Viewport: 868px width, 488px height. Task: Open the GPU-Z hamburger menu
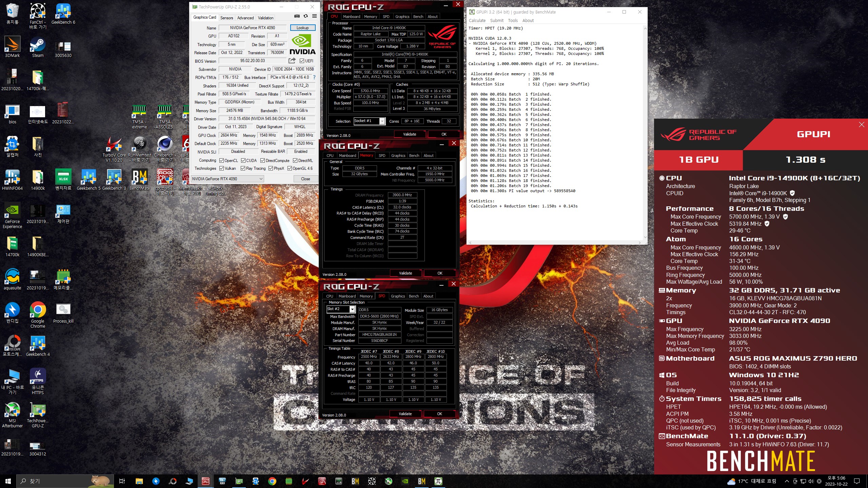click(314, 16)
